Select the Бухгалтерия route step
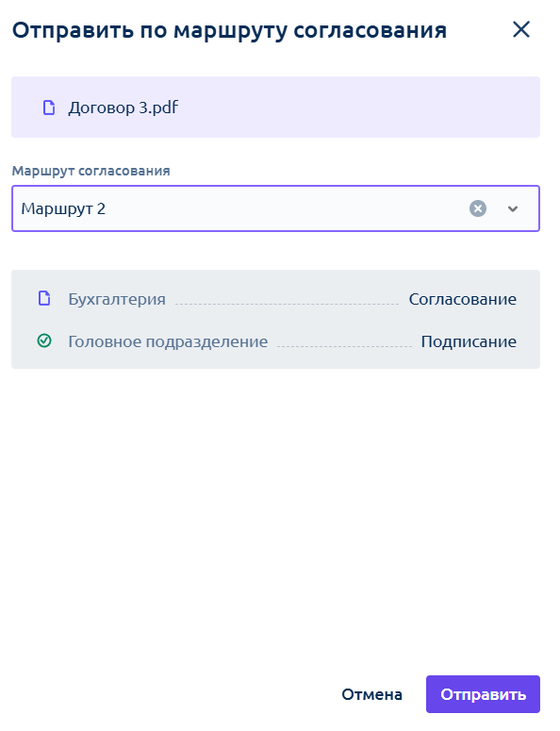This screenshot has width=560, height=731. tap(117, 299)
